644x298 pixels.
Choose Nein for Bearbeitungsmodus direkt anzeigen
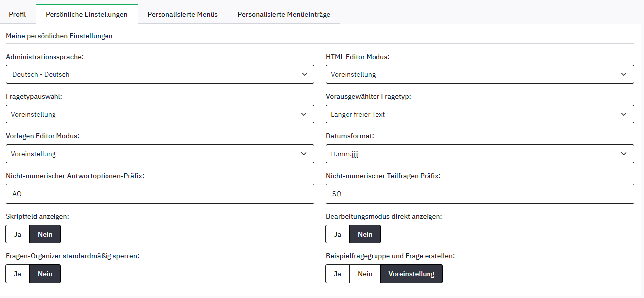(365, 234)
